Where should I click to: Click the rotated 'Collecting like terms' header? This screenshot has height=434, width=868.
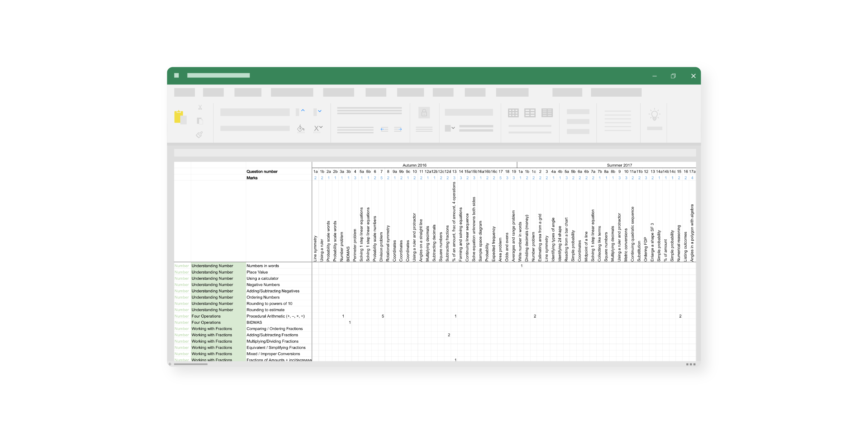point(599,244)
